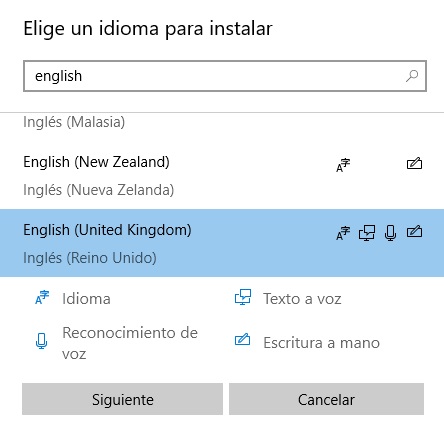This screenshot has width=444, height=428.
Task: Click the Texto a voz legend icon
Action: (x=243, y=297)
